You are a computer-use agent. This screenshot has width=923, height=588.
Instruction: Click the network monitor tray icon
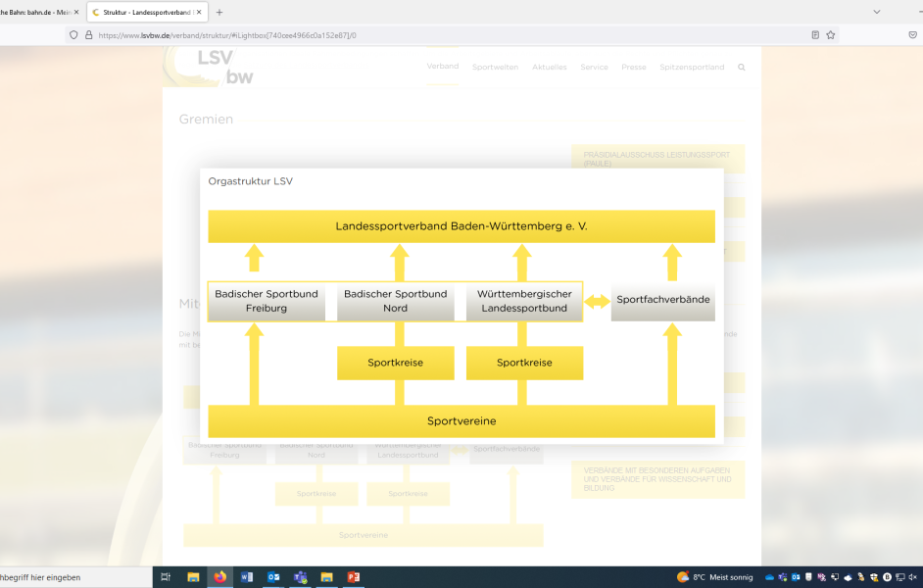pyautogui.click(x=900, y=577)
